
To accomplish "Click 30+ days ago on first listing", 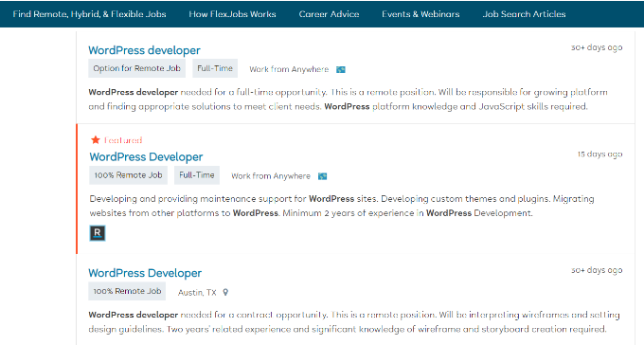I will [597, 47].
